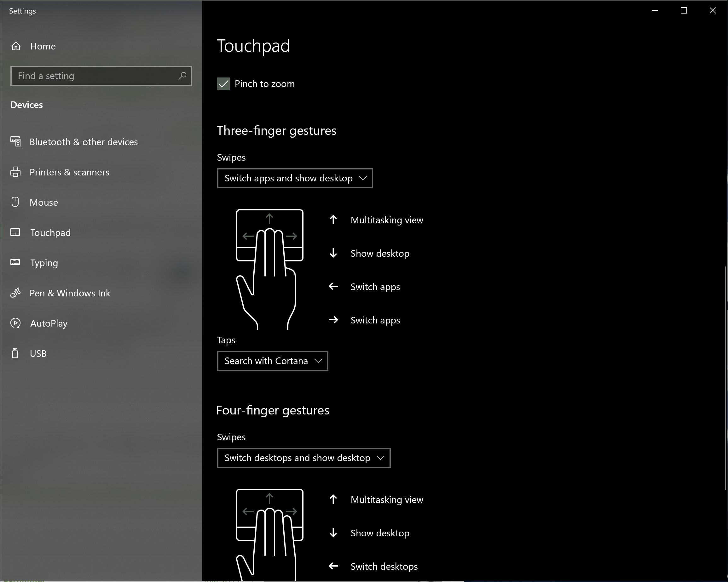
Task: Click the Bluetooth & other devices icon
Action: coord(15,141)
